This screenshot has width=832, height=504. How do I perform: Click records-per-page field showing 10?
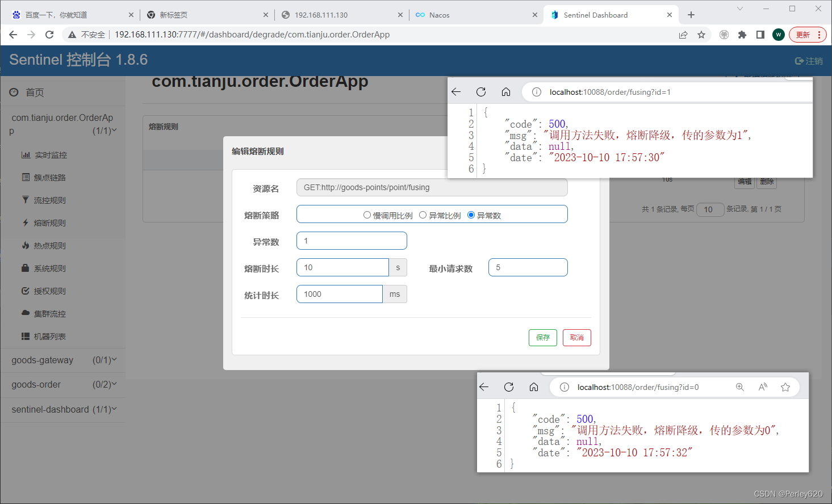(710, 209)
